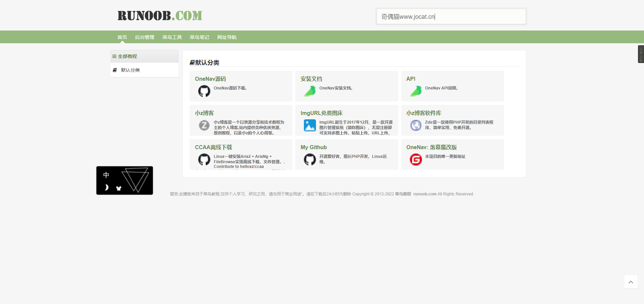Toggle night mode with the moon icon
The image size is (644, 304).
pyautogui.click(x=106, y=187)
